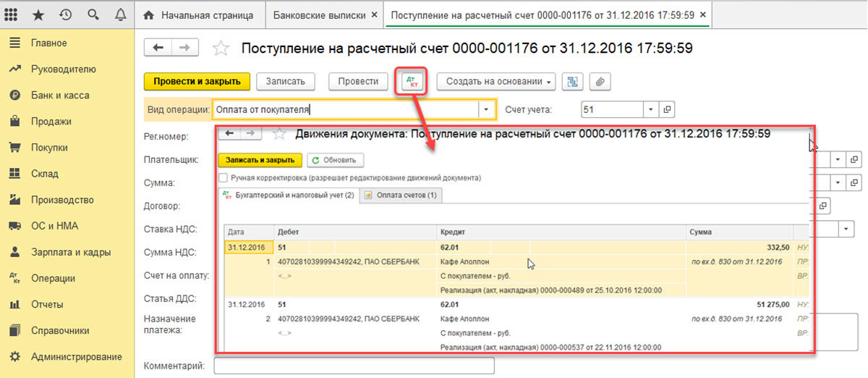Open Банк и касса section in sidebar

pos(59,96)
